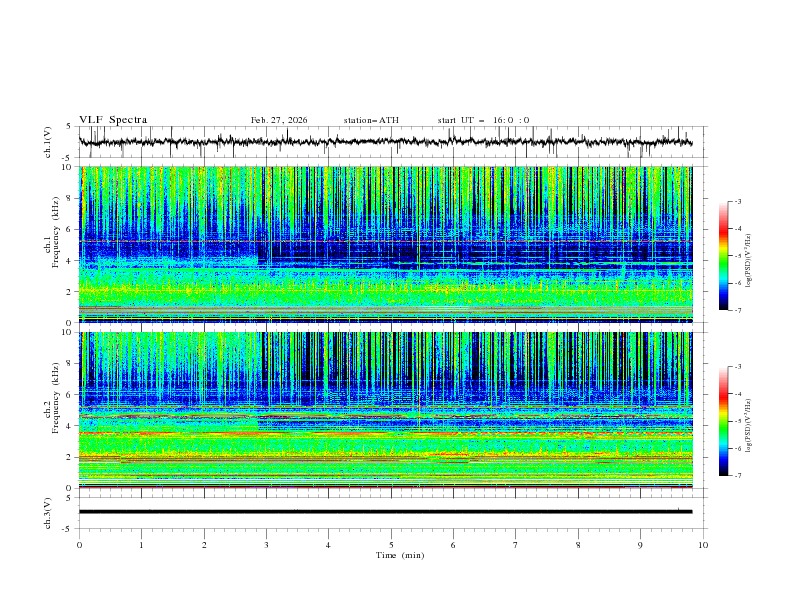Click the ch.1 "Frequency (kHz)" axis label
Image resolution: width=792 pixels, height=612 pixels.
click(56, 233)
